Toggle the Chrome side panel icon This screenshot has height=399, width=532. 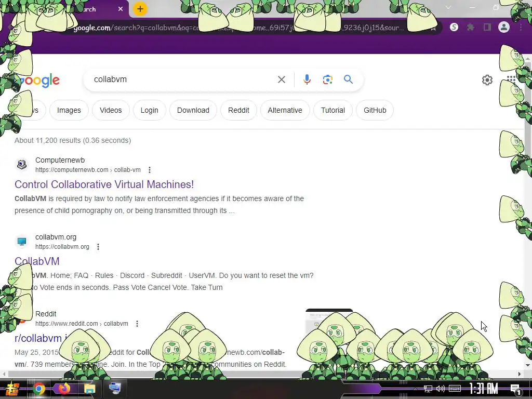(x=487, y=27)
